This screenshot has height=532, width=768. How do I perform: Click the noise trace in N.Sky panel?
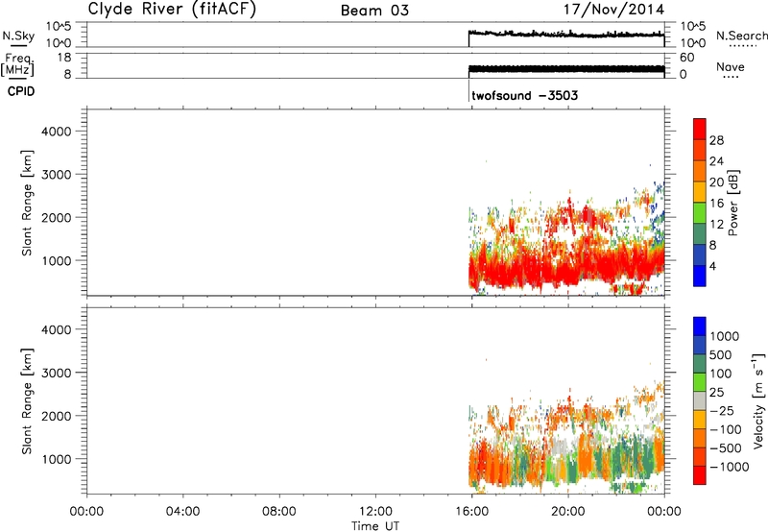566,35
